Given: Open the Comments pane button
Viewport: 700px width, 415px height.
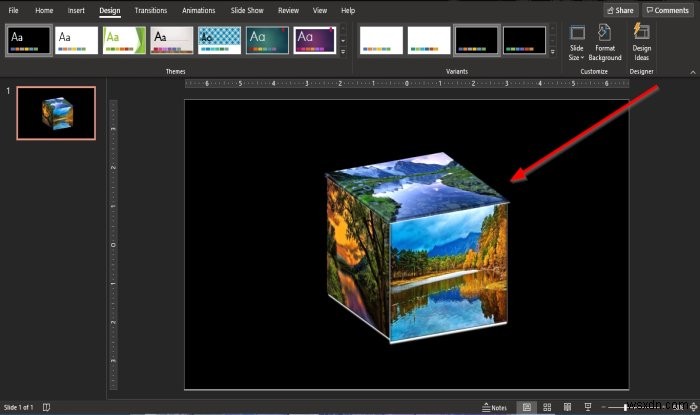Looking at the screenshot, I should 667,10.
